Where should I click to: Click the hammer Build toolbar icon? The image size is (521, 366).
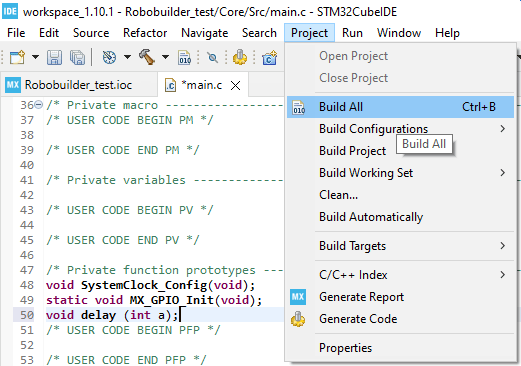pos(147,57)
